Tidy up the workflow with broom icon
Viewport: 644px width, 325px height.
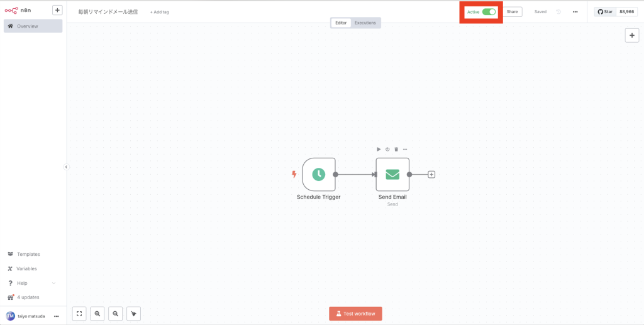pyautogui.click(x=133, y=313)
